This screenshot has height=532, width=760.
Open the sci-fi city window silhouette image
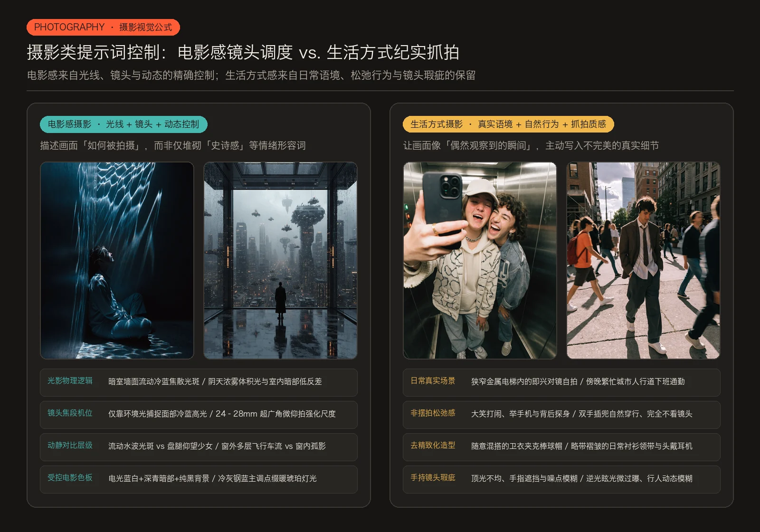click(x=280, y=260)
